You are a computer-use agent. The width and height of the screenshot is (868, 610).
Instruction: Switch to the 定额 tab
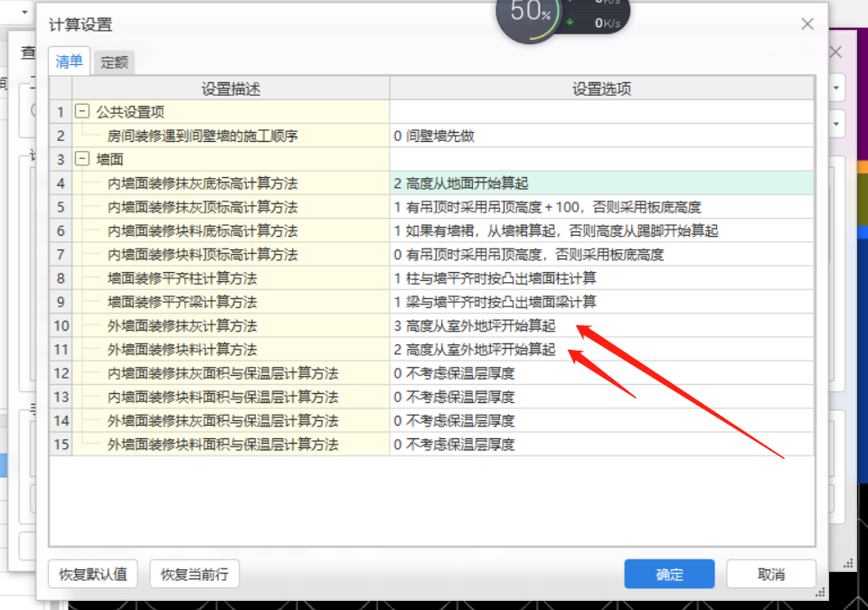(114, 62)
